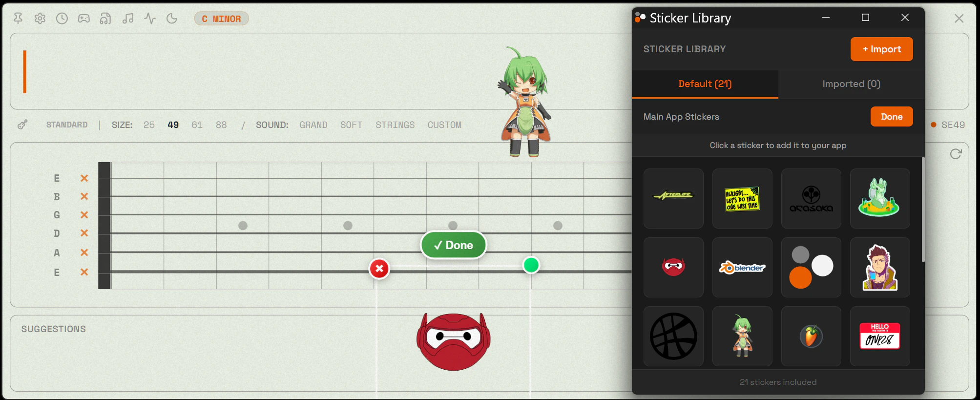Mute the D string X

coord(84,233)
